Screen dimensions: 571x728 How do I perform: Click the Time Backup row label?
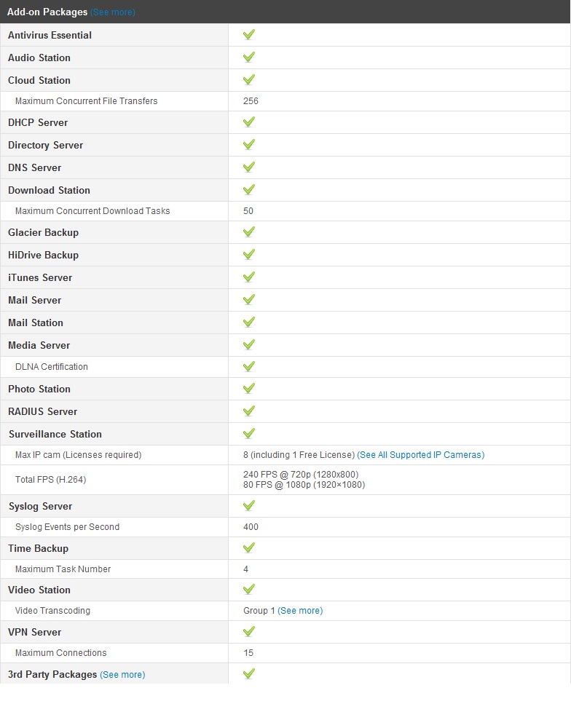38,548
